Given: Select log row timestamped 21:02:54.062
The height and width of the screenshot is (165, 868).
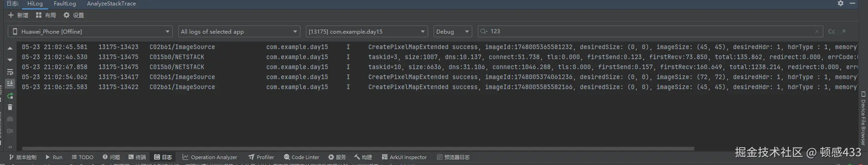Looking at the screenshot, I should pos(438,77).
